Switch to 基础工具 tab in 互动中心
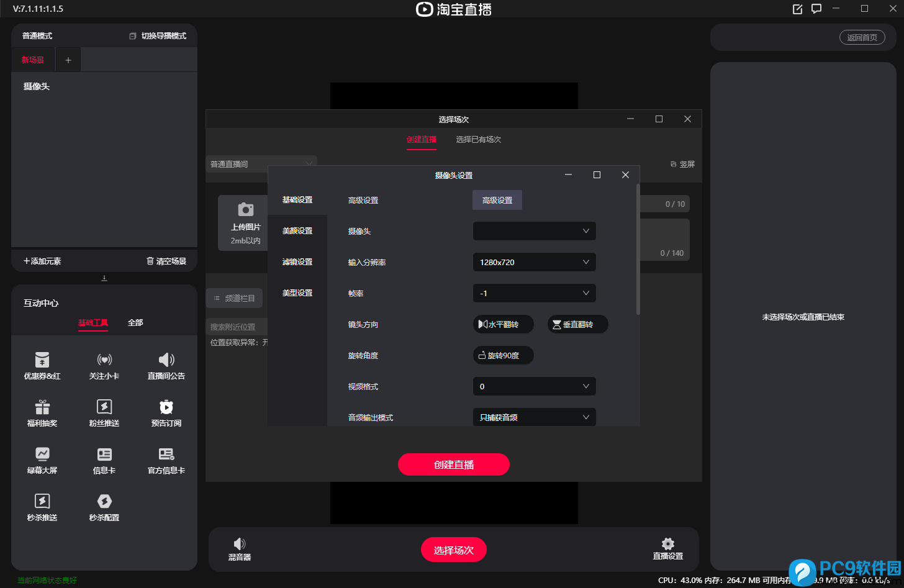Viewport: 904px width, 588px height. click(93, 323)
